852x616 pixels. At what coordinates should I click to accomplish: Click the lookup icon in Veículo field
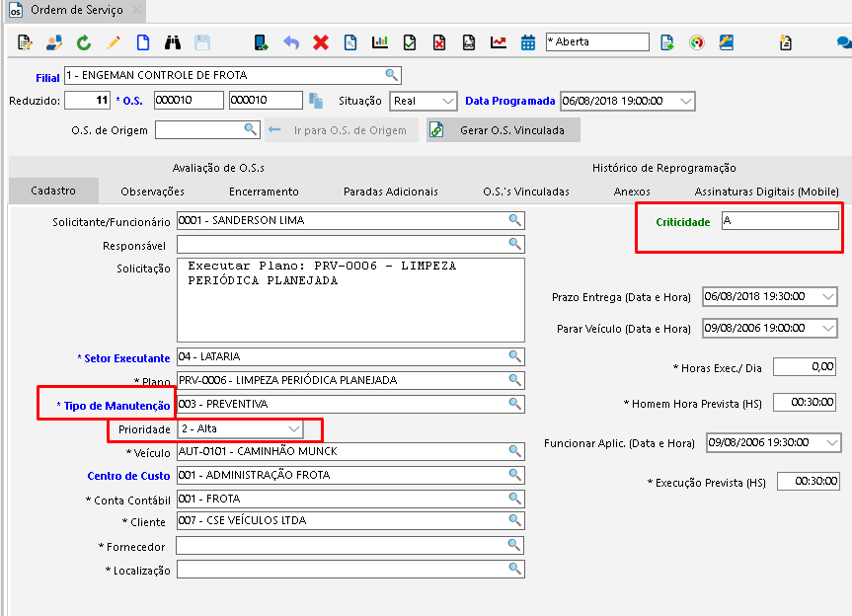514,451
